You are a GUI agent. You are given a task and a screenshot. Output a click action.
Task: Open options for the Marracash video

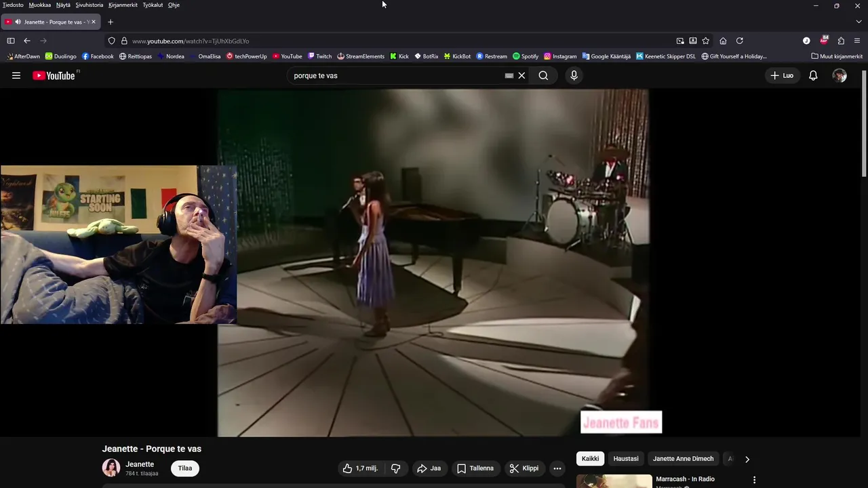click(x=754, y=480)
